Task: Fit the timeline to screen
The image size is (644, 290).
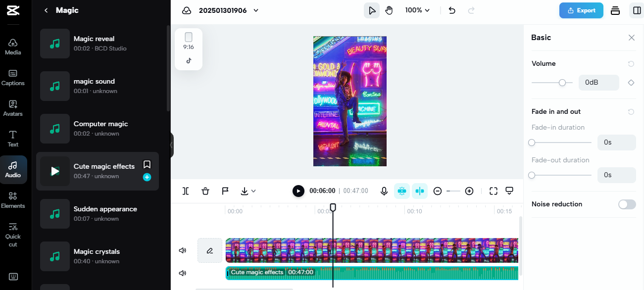Action: pyautogui.click(x=494, y=191)
